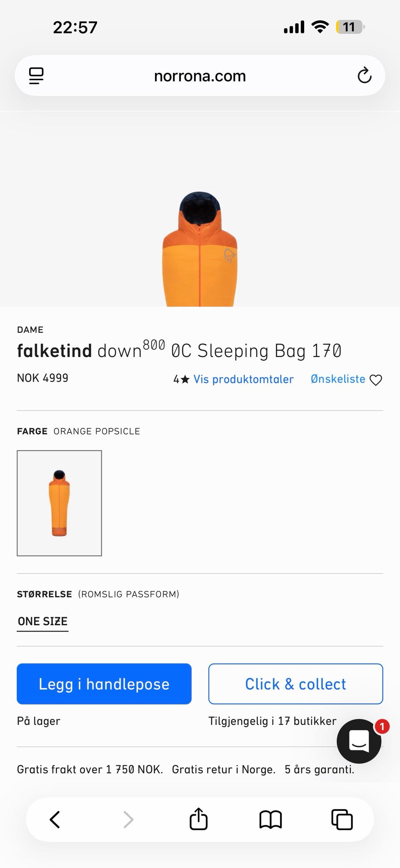Tap the heart icon for wishlist
The width and height of the screenshot is (400, 868).
(x=376, y=380)
